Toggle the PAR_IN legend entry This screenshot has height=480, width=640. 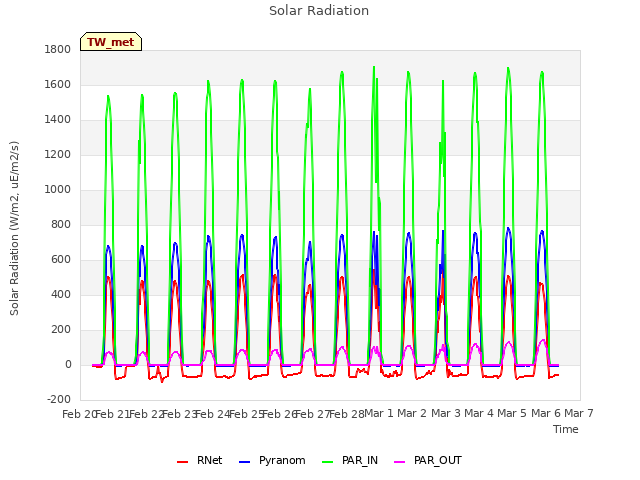pyautogui.click(x=350, y=460)
